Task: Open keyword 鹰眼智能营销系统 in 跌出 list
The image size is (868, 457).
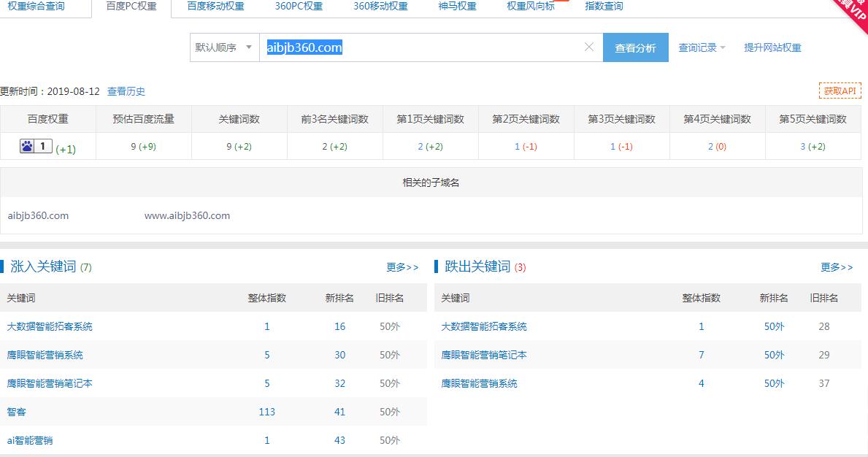Action: pyautogui.click(x=479, y=383)
